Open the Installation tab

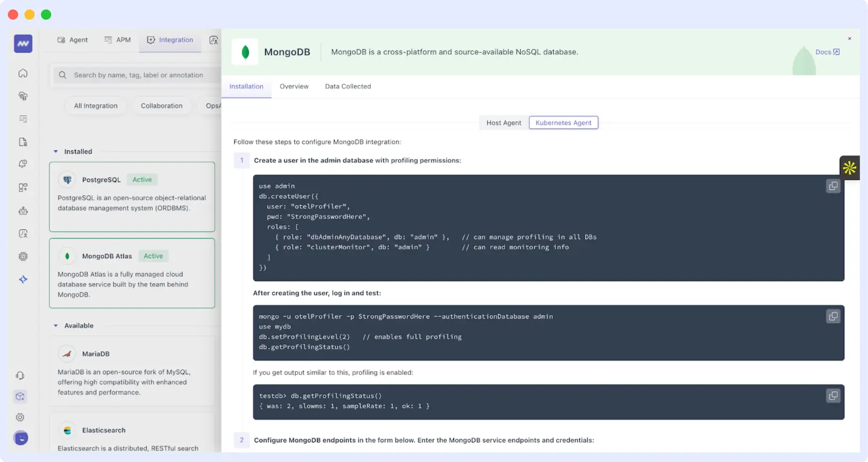[x=246, y=86]
